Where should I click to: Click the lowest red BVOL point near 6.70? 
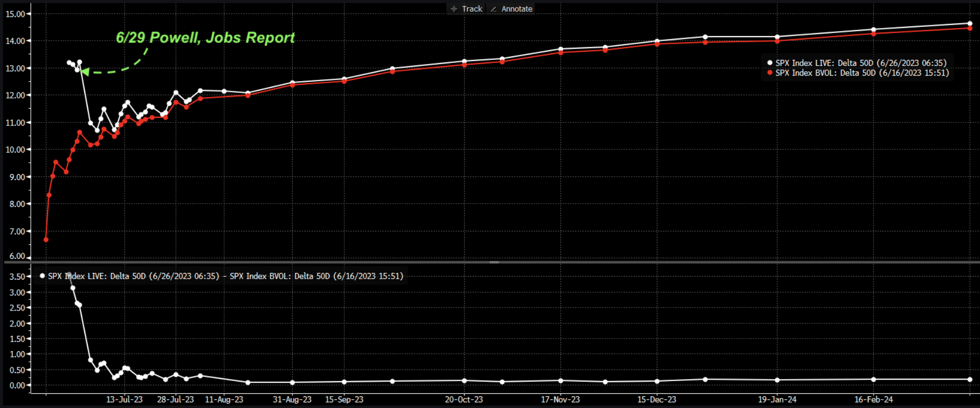pyautogui.click(x=46, y=240)
